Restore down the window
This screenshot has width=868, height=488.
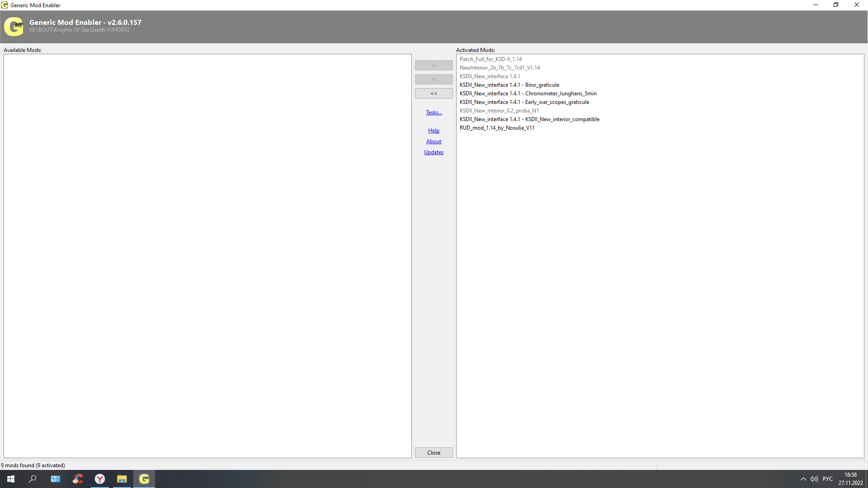[x=836, y=5]
